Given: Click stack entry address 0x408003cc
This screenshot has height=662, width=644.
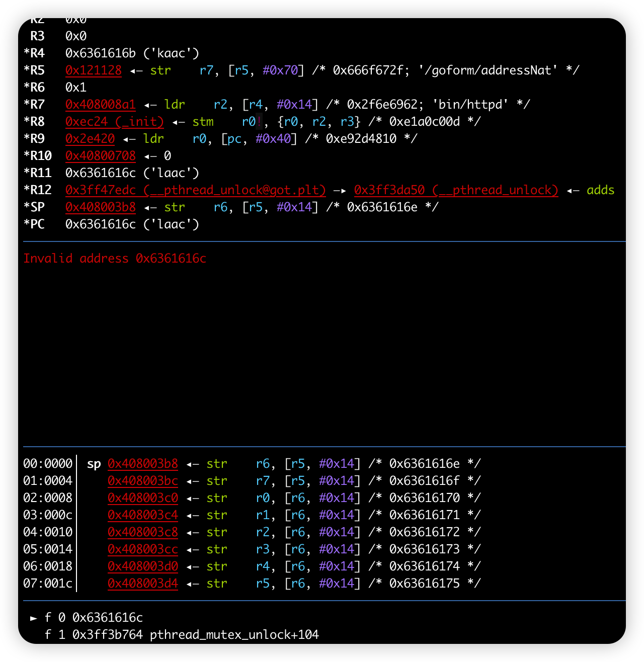Looking at the screenshot, I should [x=143, y=549].
